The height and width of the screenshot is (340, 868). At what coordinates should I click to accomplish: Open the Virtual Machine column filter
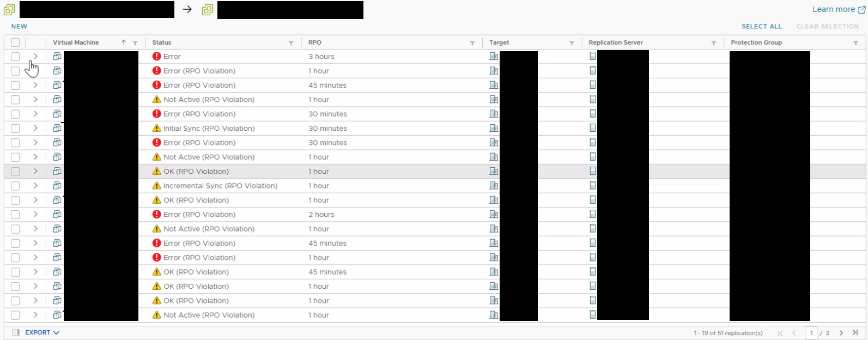pyautogui.click(x=135, y=43)
